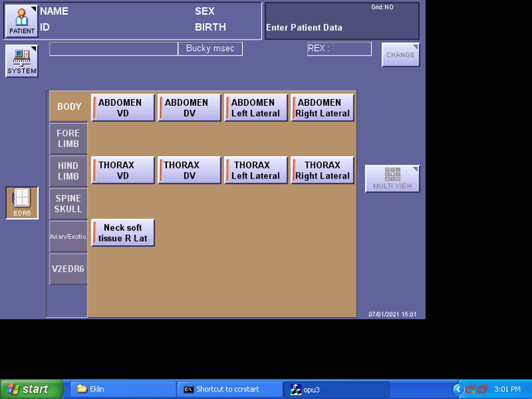Choose ABDOMEN Left Lateral exam
The width and height of the screenshot is (532, 399).
click(256, 107)
